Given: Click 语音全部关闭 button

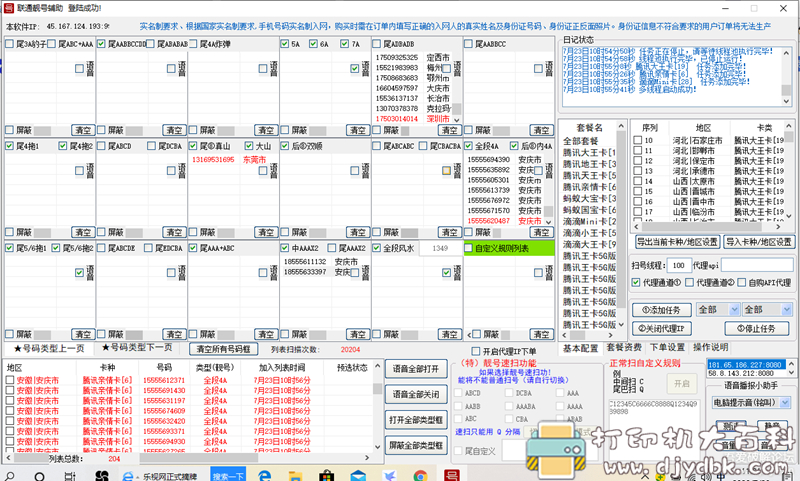Looking at the screenshot, I should 416,394.
